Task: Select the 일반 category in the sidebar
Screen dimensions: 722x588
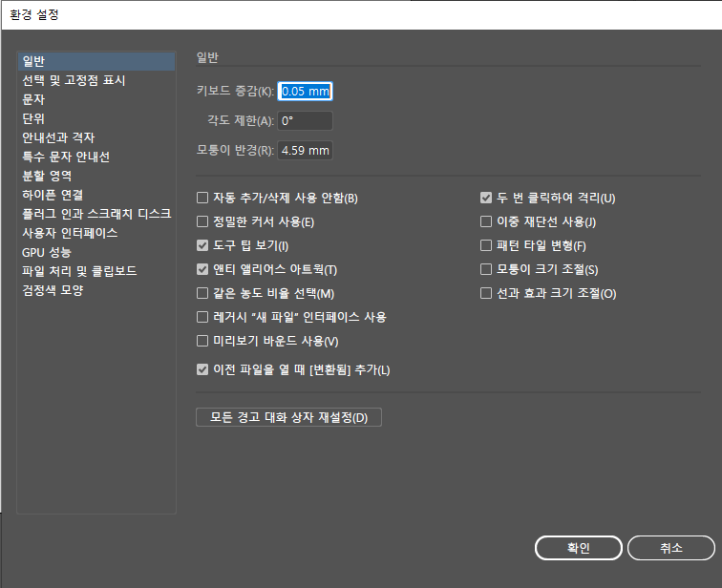Action: tap(96, 61)
